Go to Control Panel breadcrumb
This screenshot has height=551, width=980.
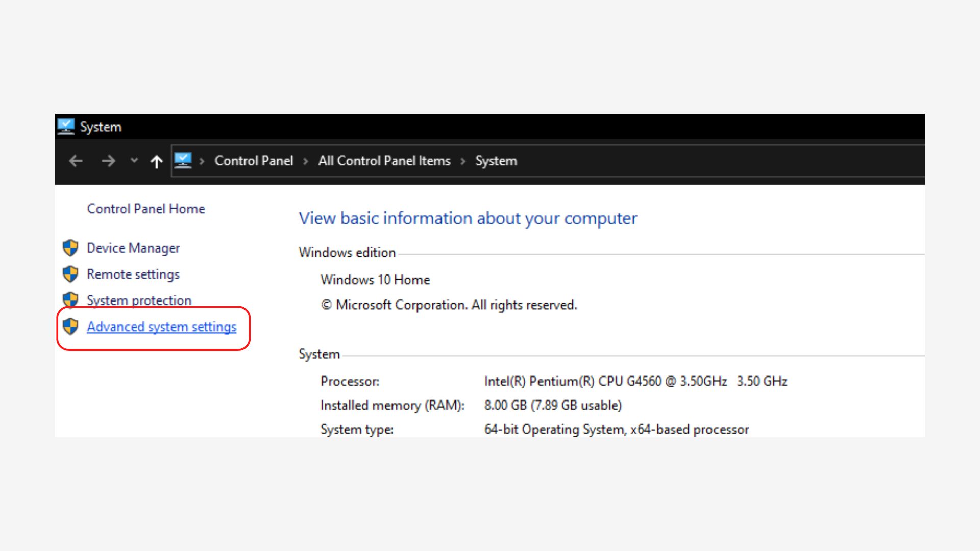pyautogui.click(x=254, y=161)
